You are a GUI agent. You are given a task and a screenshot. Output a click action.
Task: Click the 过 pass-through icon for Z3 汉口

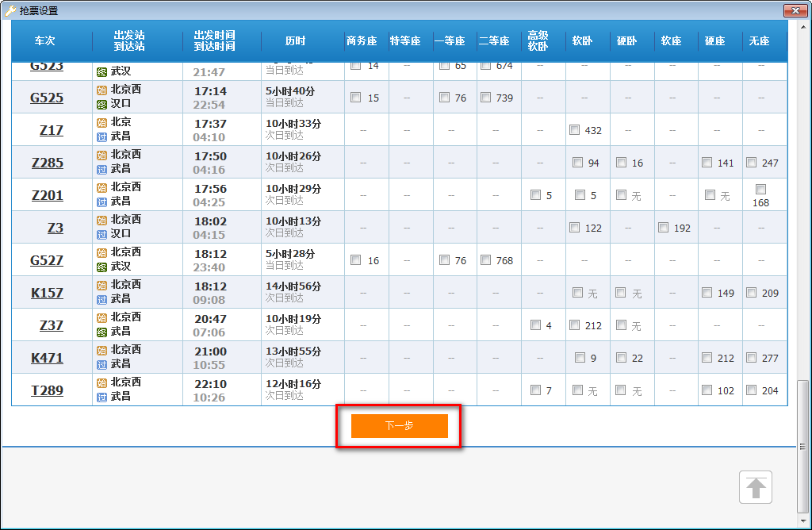tap(101, 235)
